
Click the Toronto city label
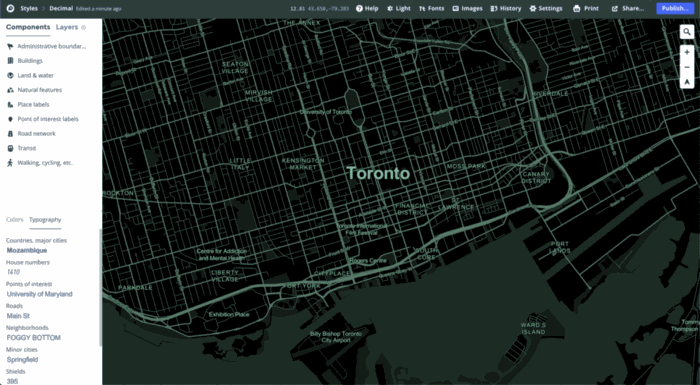click(x=378, y=173)
